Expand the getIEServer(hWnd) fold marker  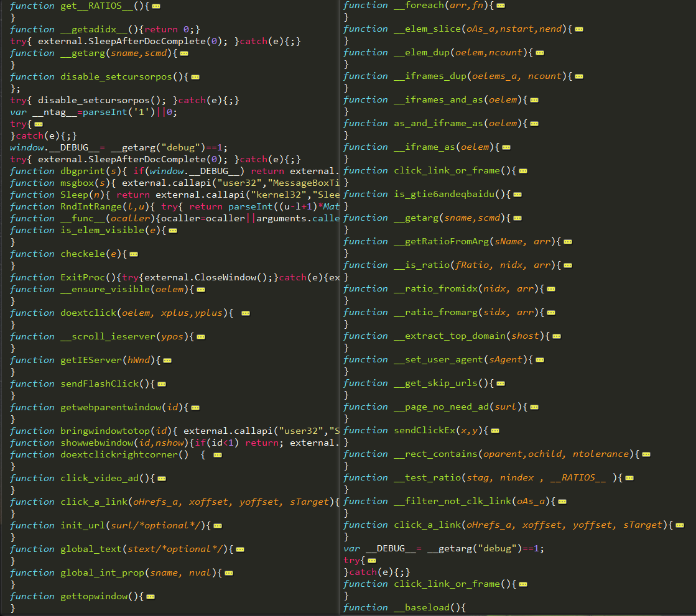click(167, 361)
